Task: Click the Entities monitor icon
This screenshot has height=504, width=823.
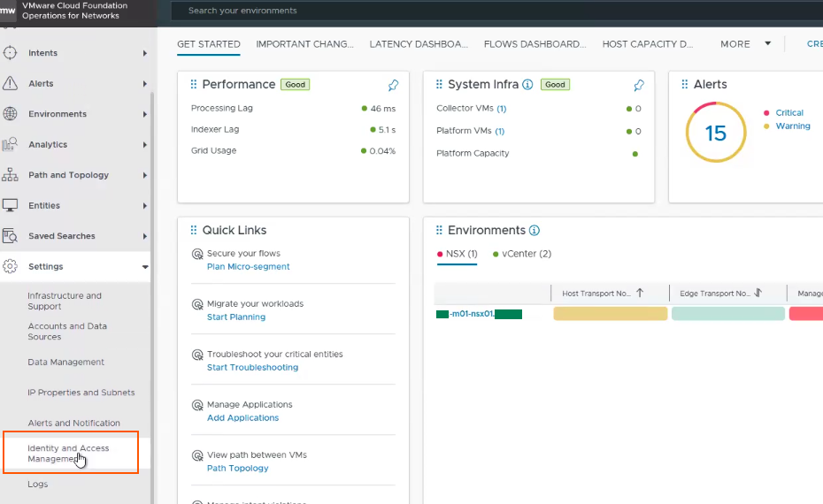Action: click(x=10, y=205)
